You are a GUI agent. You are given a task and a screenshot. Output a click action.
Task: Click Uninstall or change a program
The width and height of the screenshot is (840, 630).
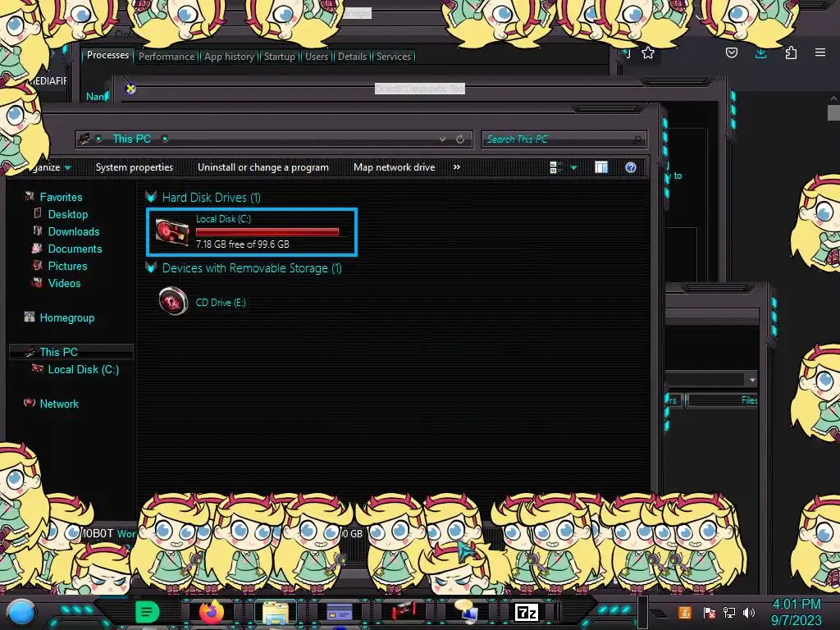[263, 167]
